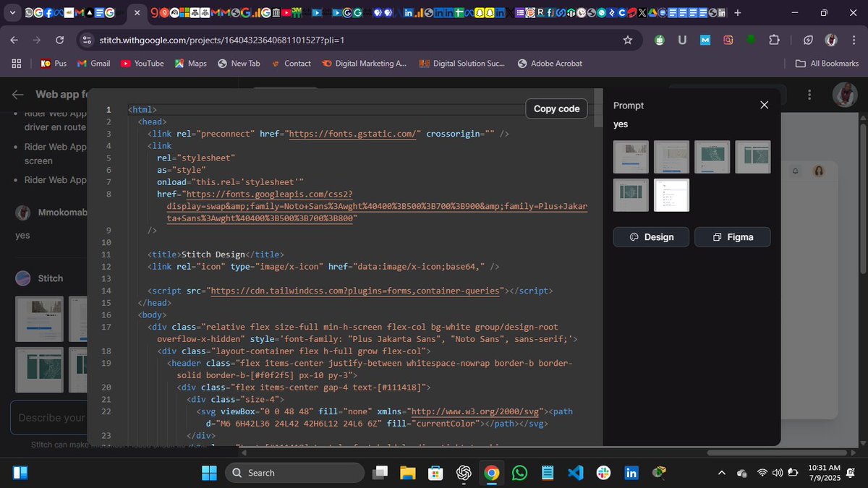Image resolution: width=868 pixels, height=488 pixels.
Task: Open the Stitch page three-dot menu
Action: click(809, 95)
